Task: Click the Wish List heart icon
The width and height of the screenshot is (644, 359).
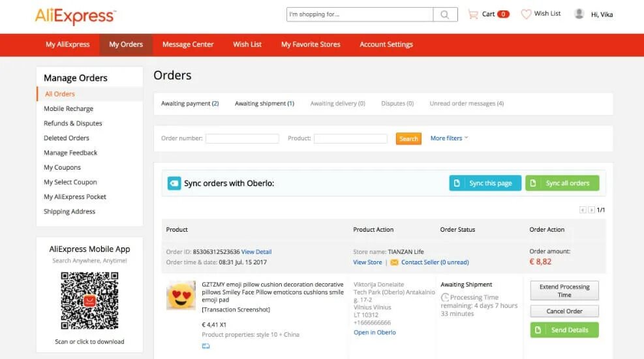Action: [x=526, y=14]
